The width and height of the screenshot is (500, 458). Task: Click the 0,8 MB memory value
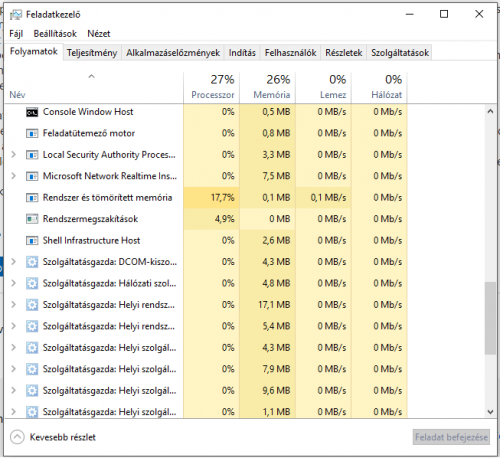(x=276, y=133)
